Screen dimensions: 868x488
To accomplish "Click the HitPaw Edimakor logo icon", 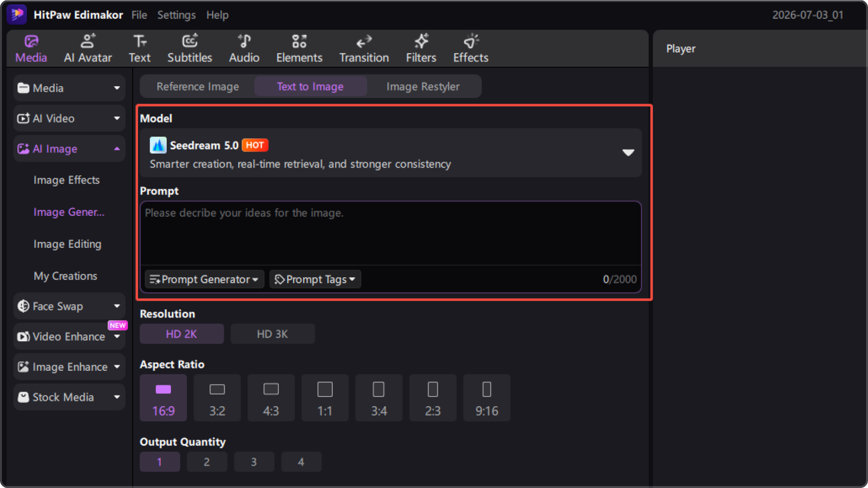I will (x=17, y=15).
